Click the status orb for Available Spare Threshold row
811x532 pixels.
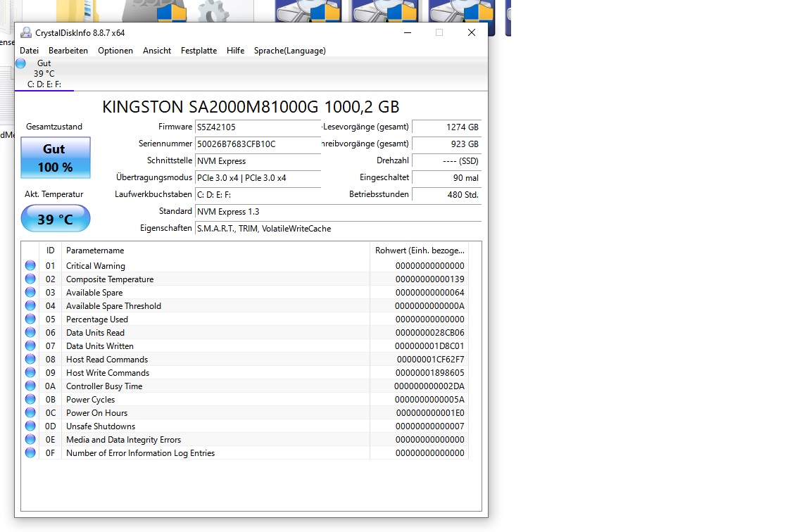(x=30, y=306)
